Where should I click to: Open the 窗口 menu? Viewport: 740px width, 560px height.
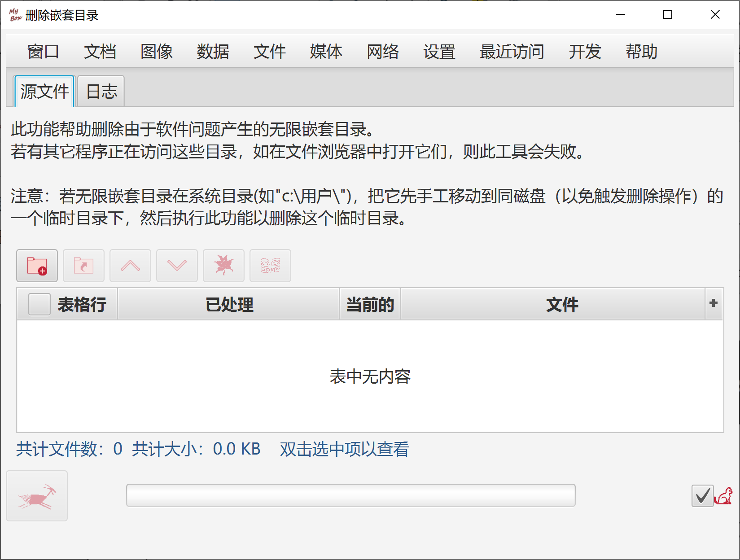point(43,52)
